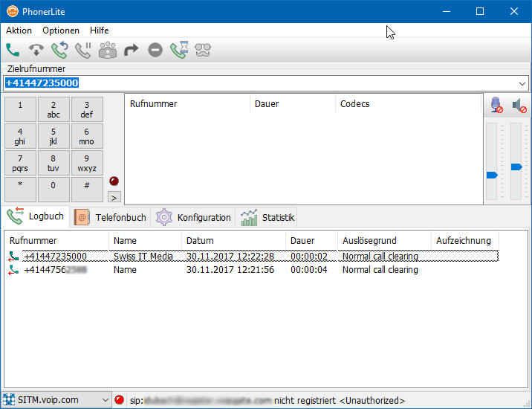Sort log by Name column header
The height and width of the screenshot is (409, 532).
tap(145, 241)
